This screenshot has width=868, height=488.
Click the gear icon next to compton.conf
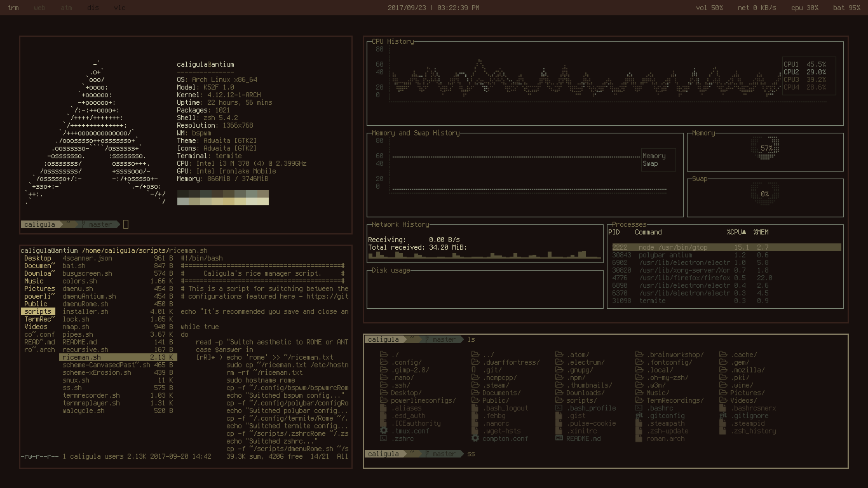(x=474, y=438)
